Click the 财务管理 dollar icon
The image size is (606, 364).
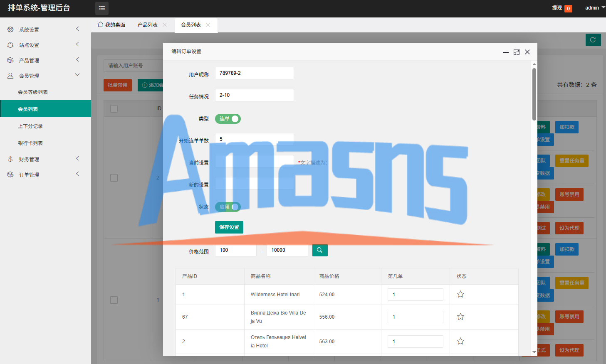pos(10,159)
